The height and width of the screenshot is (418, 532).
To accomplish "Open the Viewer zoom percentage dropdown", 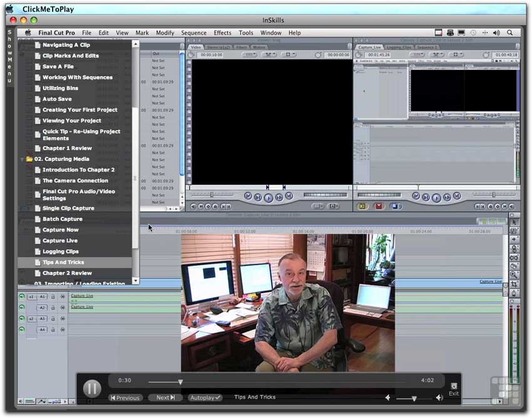I will coord(250,54).
